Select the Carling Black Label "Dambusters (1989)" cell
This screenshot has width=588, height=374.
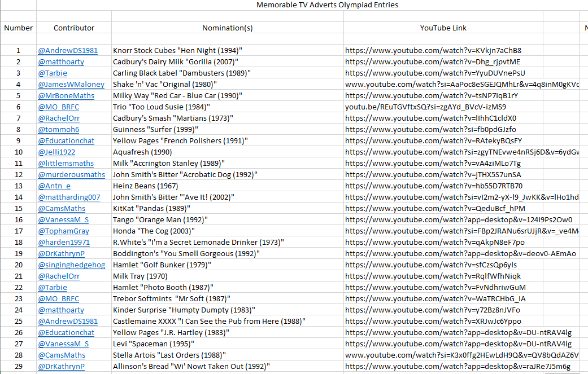click(x=228, y=73)
